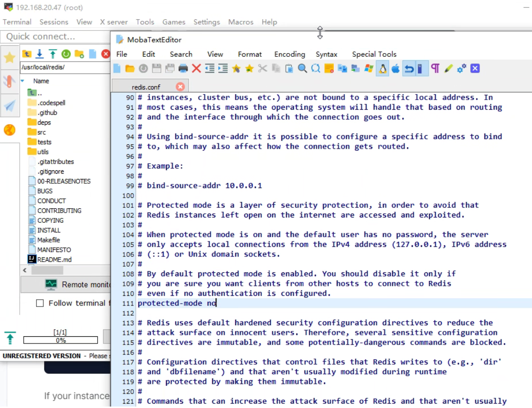This screenshot has height=408, width=532.
Task: Click the upload arrow icon near transfer progress
Action: point(10,338)
